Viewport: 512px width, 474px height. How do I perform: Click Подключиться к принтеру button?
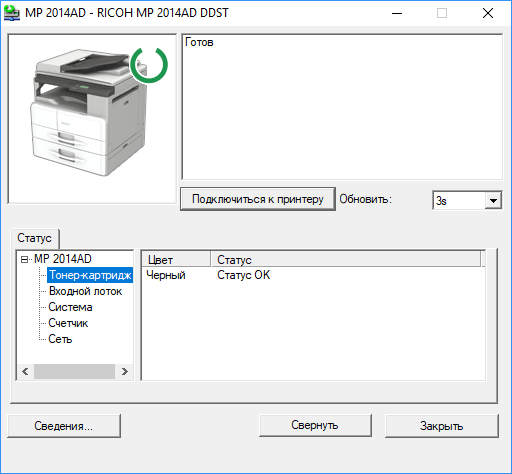point(258,199)
